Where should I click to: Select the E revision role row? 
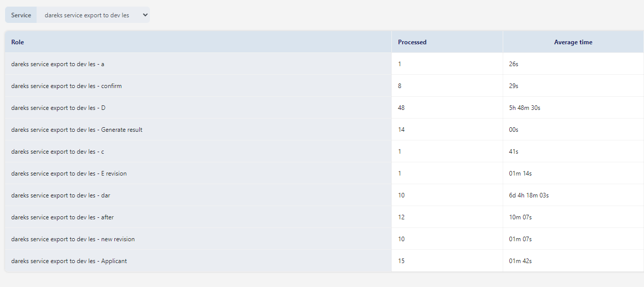324,174
